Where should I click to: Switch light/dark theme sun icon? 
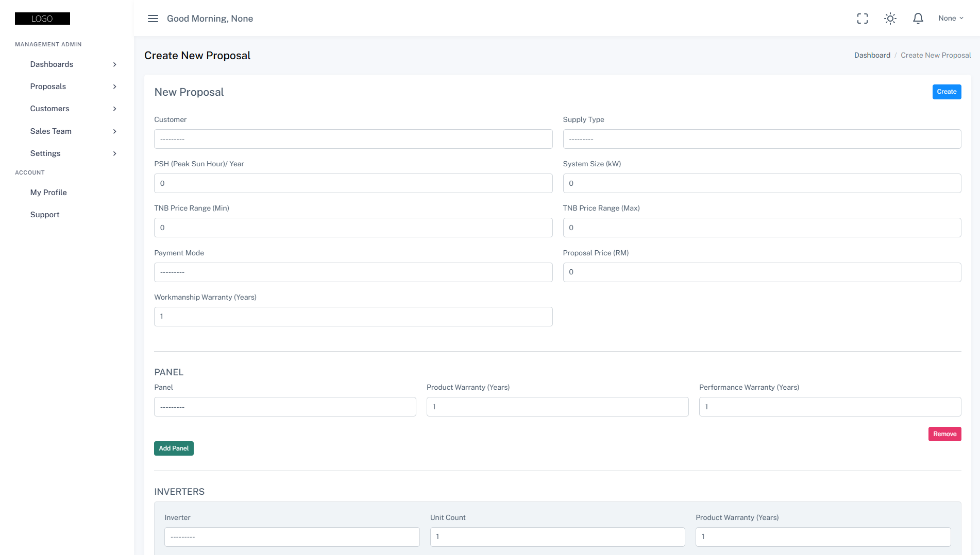click(890, 19)
